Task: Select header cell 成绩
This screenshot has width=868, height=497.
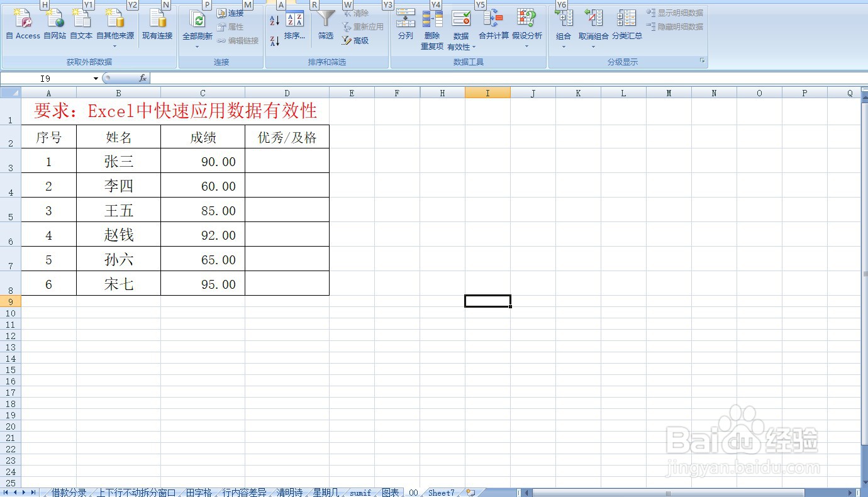Action: coord(203,137)
